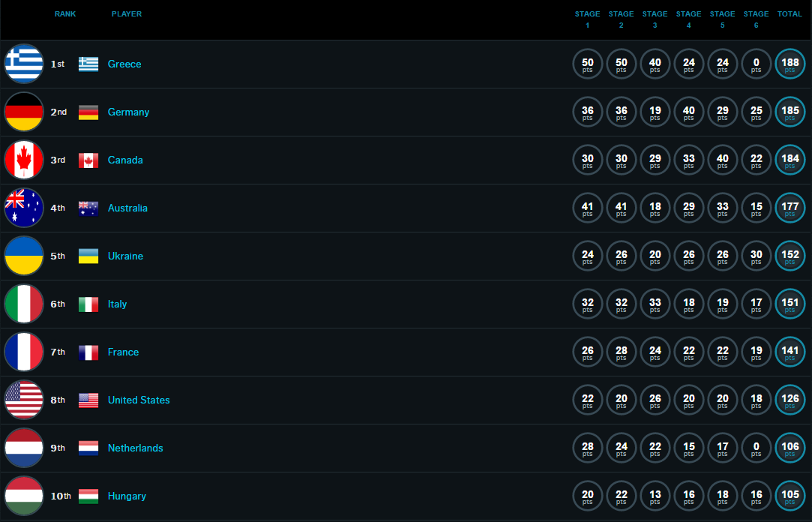Click Greece's Stage 3 score of 40
The image size is (812, 522).
655,64
